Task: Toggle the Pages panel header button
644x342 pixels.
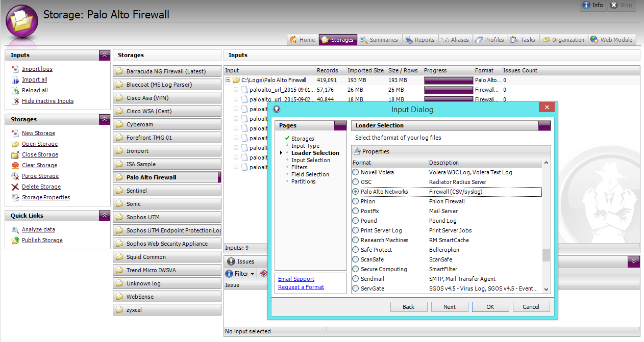Action: (x=340, y=125)
